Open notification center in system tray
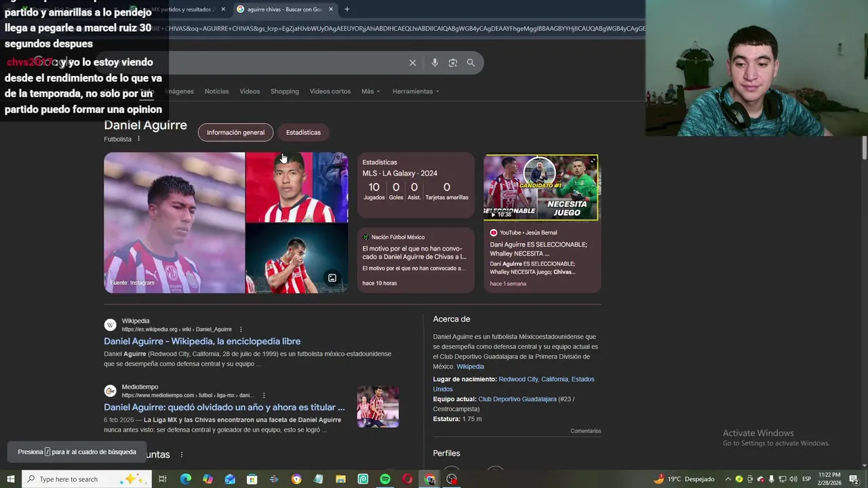This screenshot has height=488, width=868. [854, 479]
